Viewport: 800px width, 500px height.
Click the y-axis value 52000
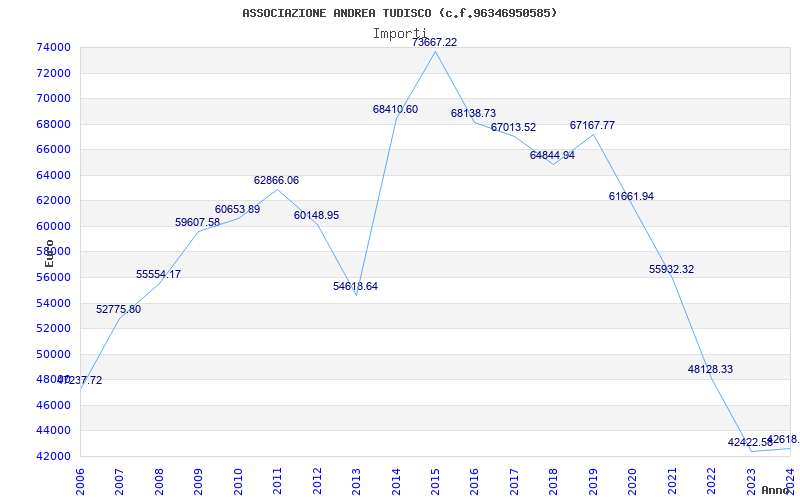pos(53,329)
